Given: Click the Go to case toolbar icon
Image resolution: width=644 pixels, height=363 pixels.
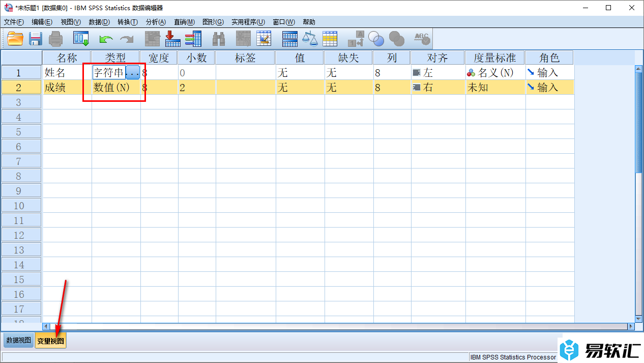Looking at the screenshot, I should click(152, 39).
